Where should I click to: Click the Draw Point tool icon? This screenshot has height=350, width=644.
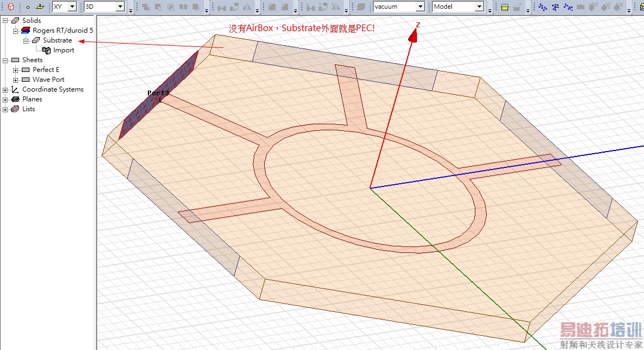point(28,7)
